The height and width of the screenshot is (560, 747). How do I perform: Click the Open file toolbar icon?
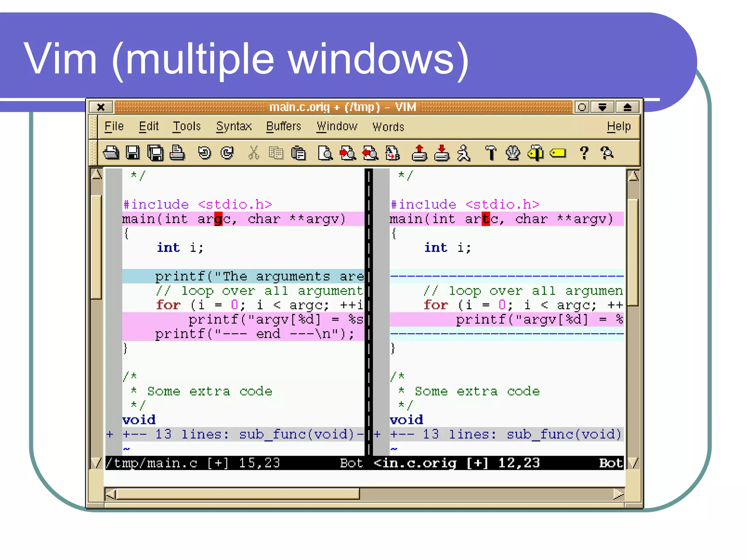[x=111, y=153]
